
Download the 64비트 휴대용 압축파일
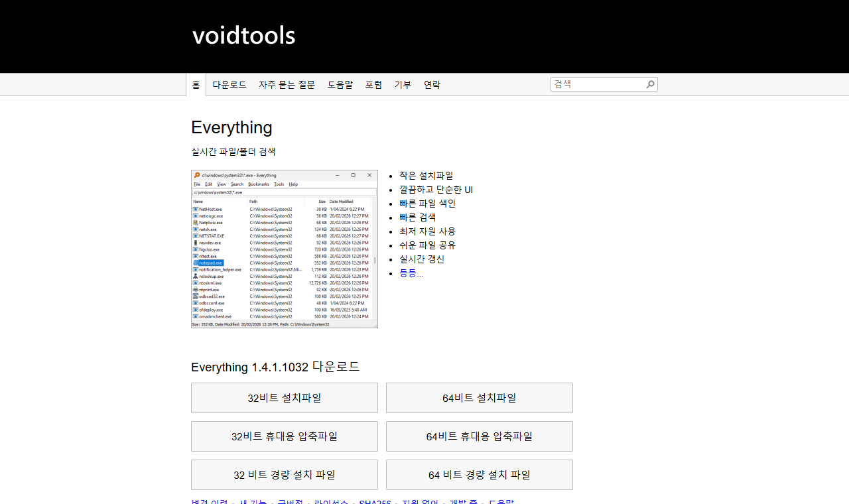point(480,436)
